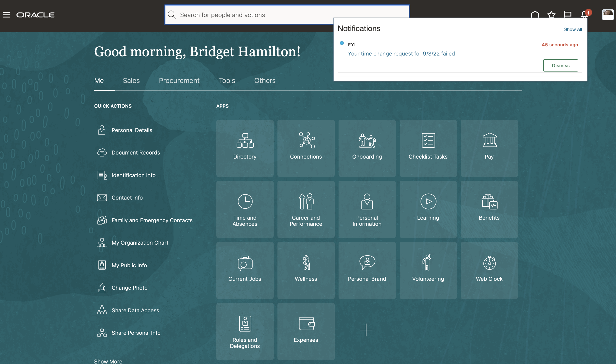Open the hamburger navigation menu
Image resolution: width=616 pixels, height=364 pixels.
(7, 15)
